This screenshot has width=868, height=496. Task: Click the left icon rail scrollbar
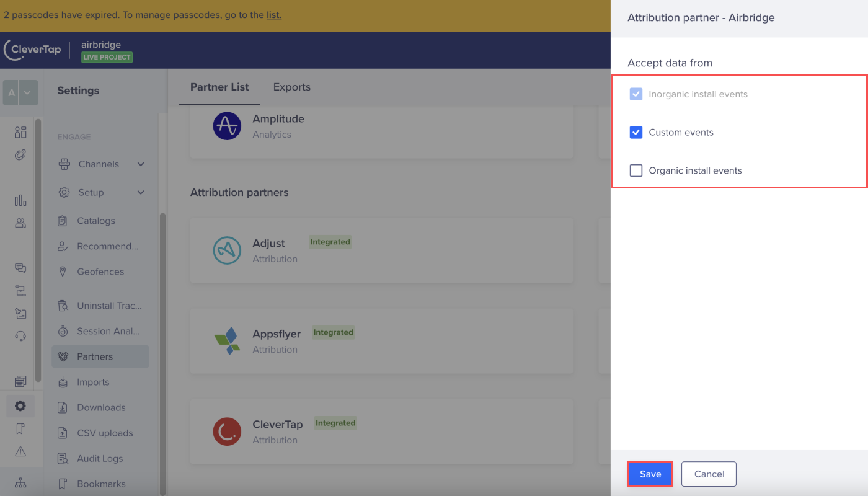click(38, 251)
